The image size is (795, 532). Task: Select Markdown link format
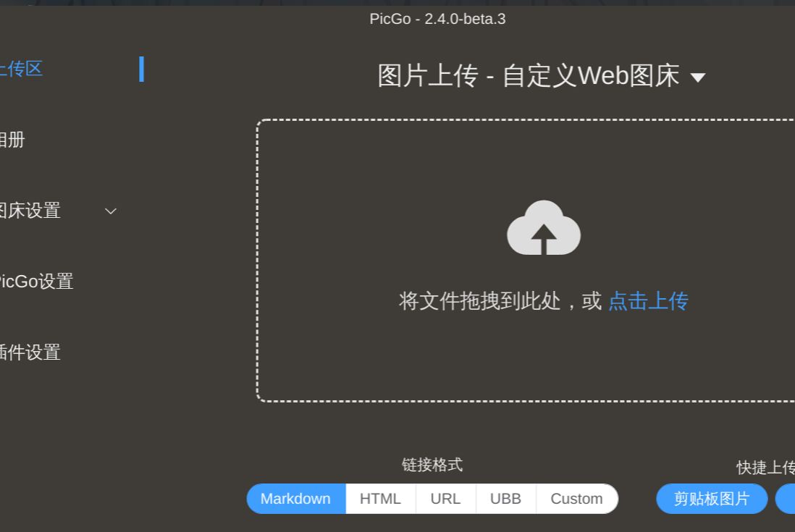(x=295, y=499)
